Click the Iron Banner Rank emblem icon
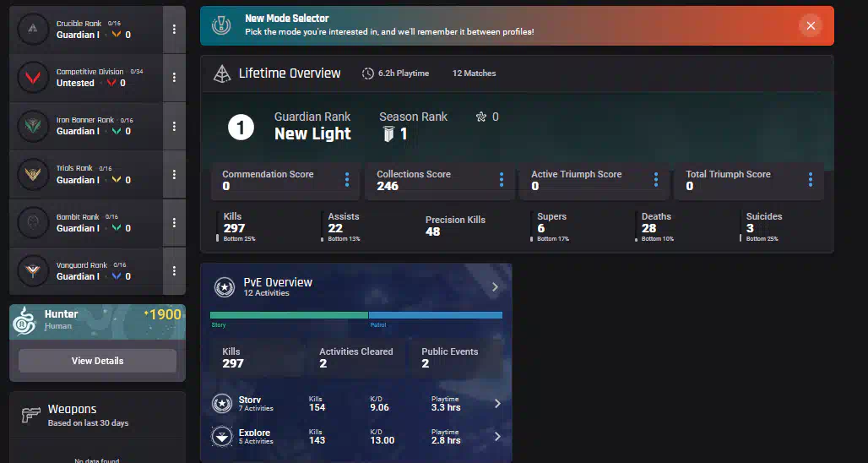This screenshot has width=868, height=463. (33, 126)
